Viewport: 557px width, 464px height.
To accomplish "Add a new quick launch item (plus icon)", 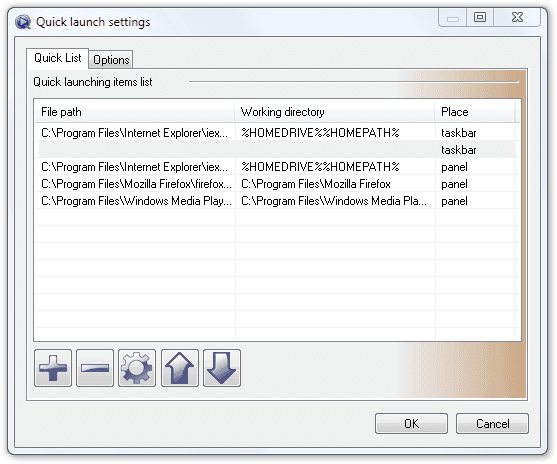I will pos(53,368).
